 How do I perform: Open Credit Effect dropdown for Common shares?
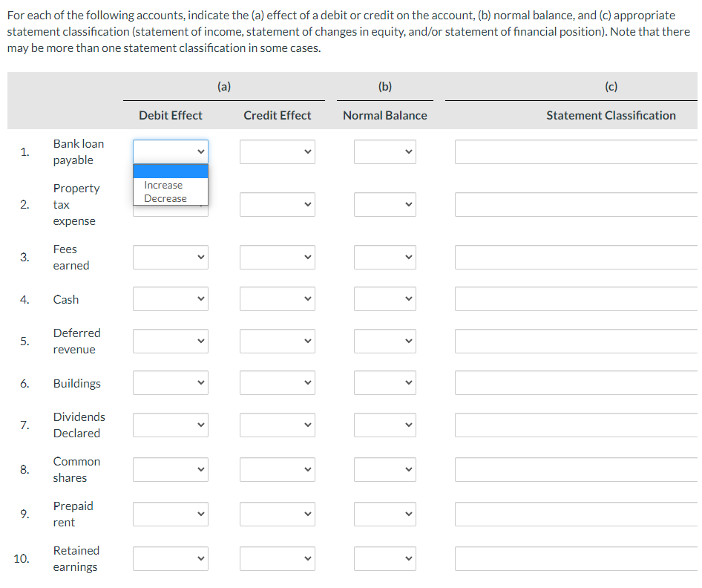click(277, 470)
